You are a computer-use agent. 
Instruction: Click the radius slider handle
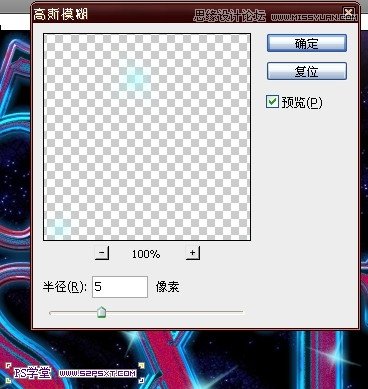point(101,312)
